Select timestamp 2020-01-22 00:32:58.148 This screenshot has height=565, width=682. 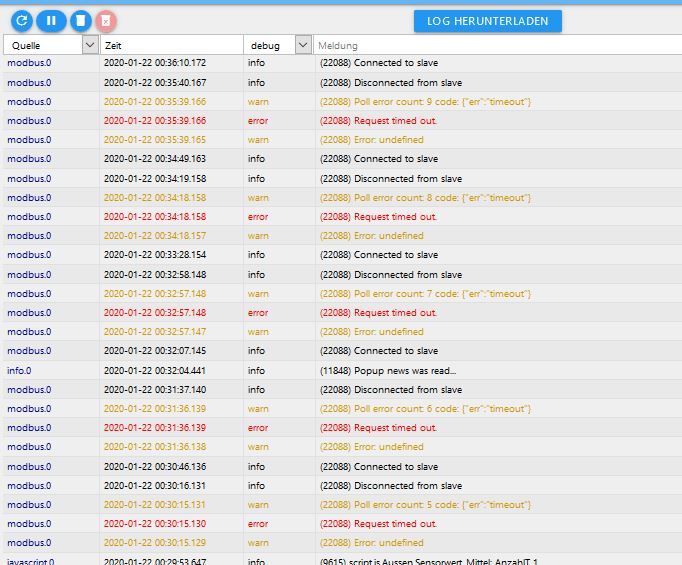[155, 275]
